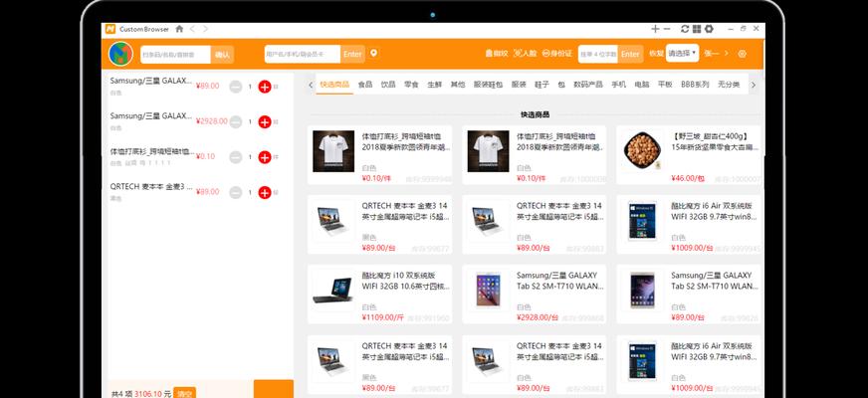
Task: Select the ¥0.10 T-shirt cart row title
Action: [152, 151]
